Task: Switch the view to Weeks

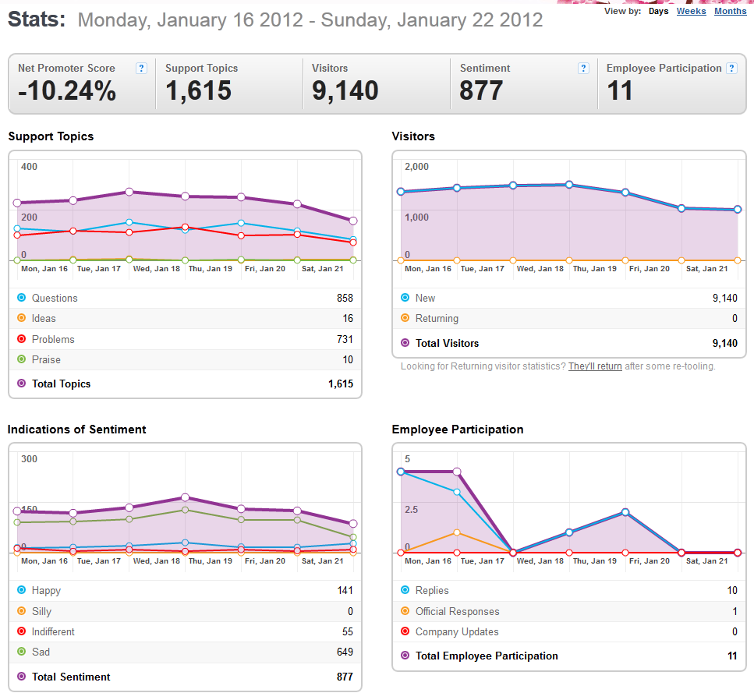Action: coord(691,12)
